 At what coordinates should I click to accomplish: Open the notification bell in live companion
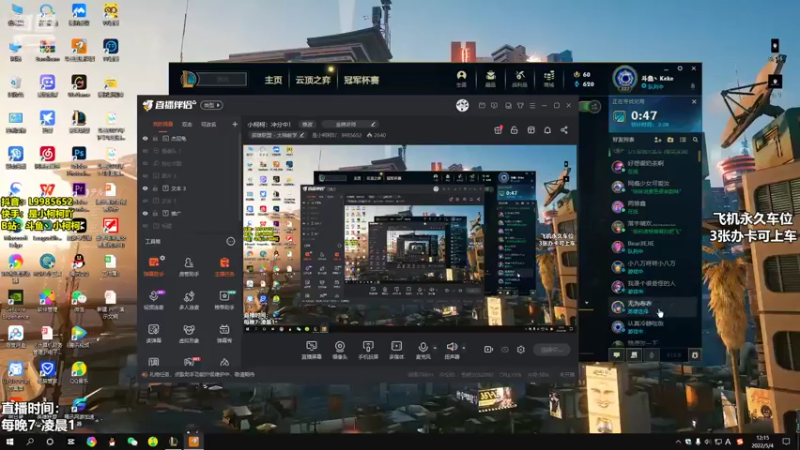tap(547, 130)
